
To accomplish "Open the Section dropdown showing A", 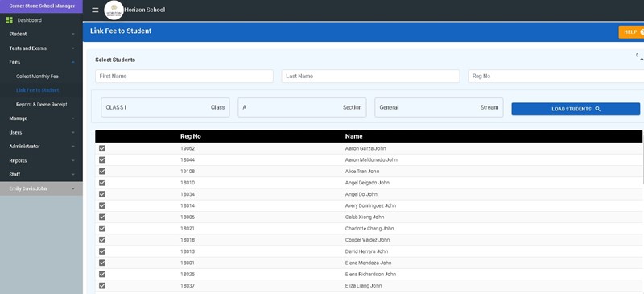I will coord(302,107).
